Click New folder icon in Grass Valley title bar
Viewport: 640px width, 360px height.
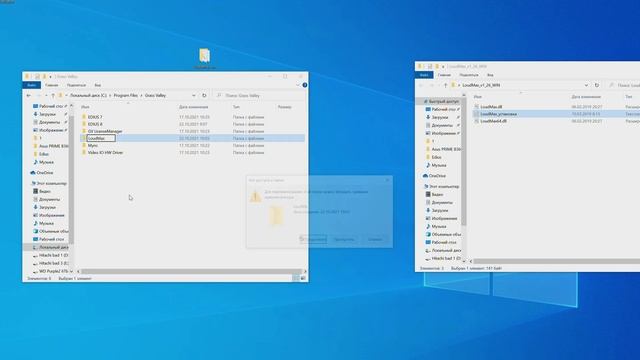click(44, 77)
